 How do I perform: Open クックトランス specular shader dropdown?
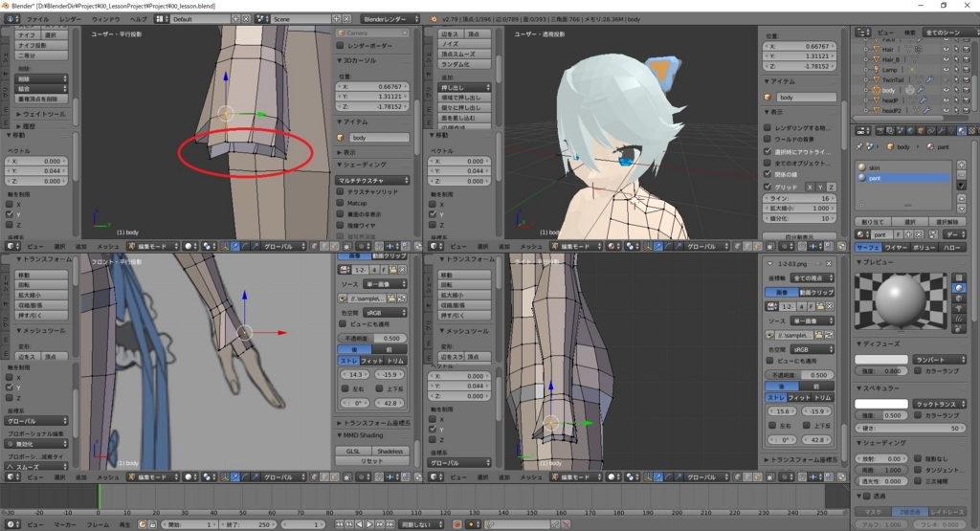coord(940,404)
